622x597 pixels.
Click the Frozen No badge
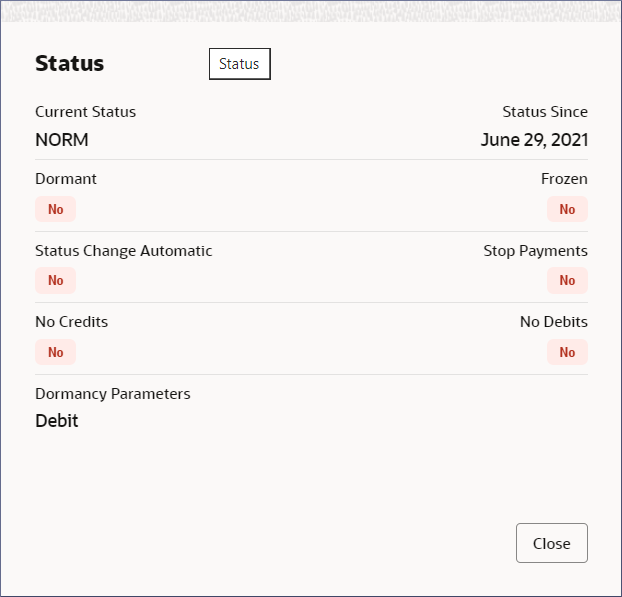tap(567, 209)
